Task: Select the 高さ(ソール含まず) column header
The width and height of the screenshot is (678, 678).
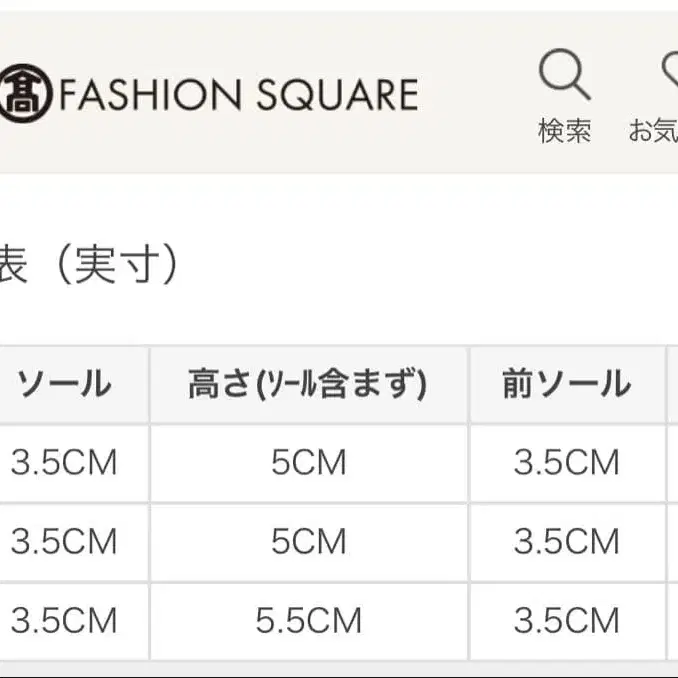Action: (308, 385)
